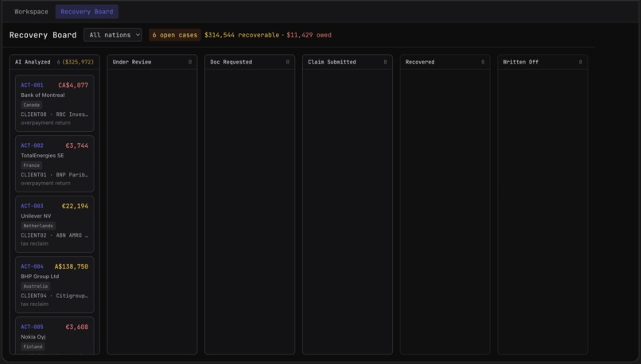The image size is (641, 364).
Task: Open case ACT-002 link
Action: coord(32,145)
